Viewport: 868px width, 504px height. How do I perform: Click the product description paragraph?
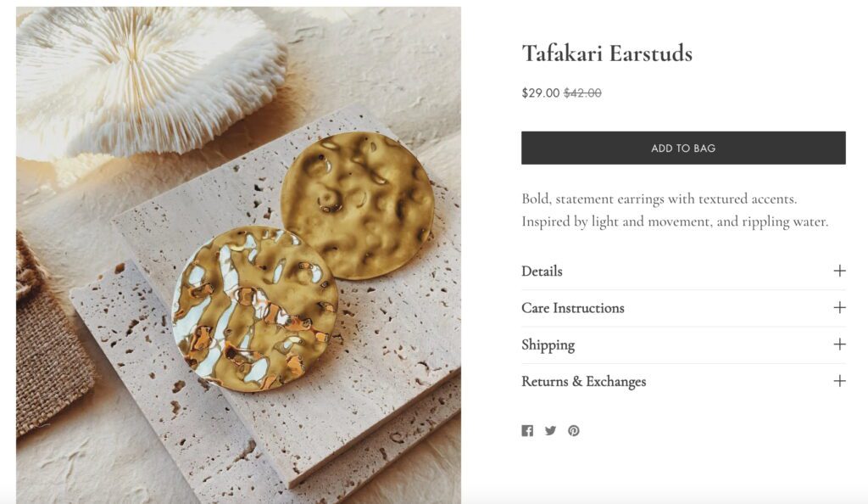[x=675, y=210]
